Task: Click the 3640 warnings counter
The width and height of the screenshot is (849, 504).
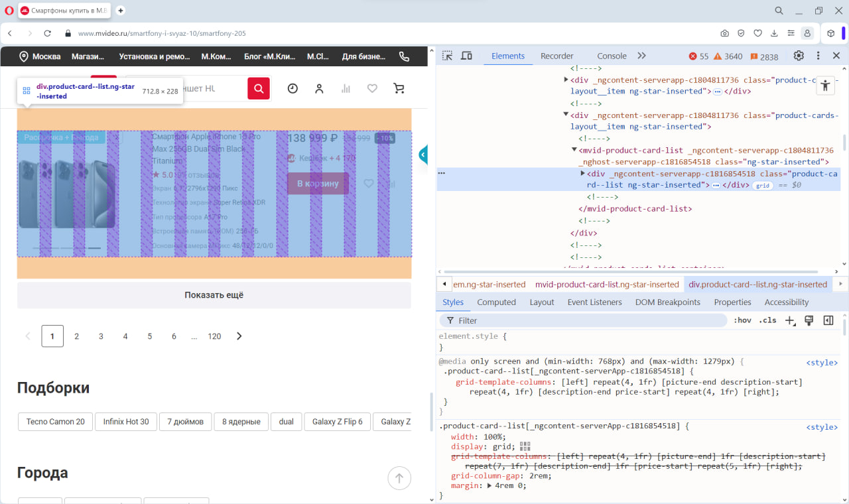Action: click(x=728, y=56)
